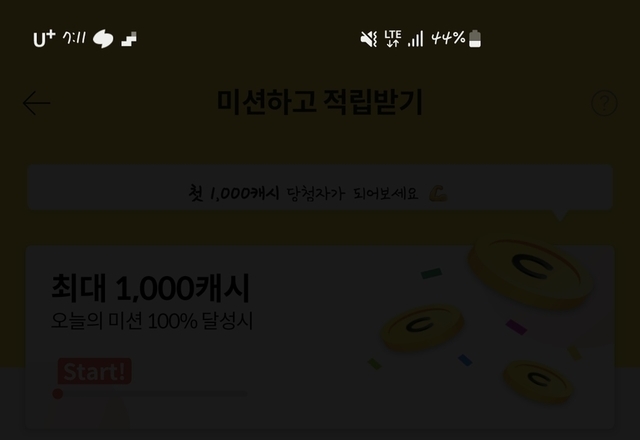Tap the speech-bubble notification icon in status bar

[103, 39]
